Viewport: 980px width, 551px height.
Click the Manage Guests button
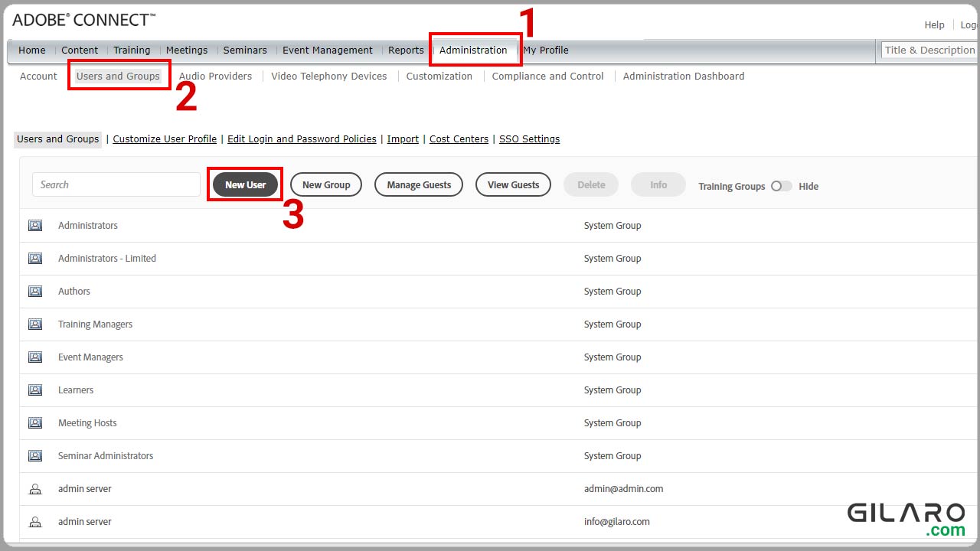(x=419, y=184)
